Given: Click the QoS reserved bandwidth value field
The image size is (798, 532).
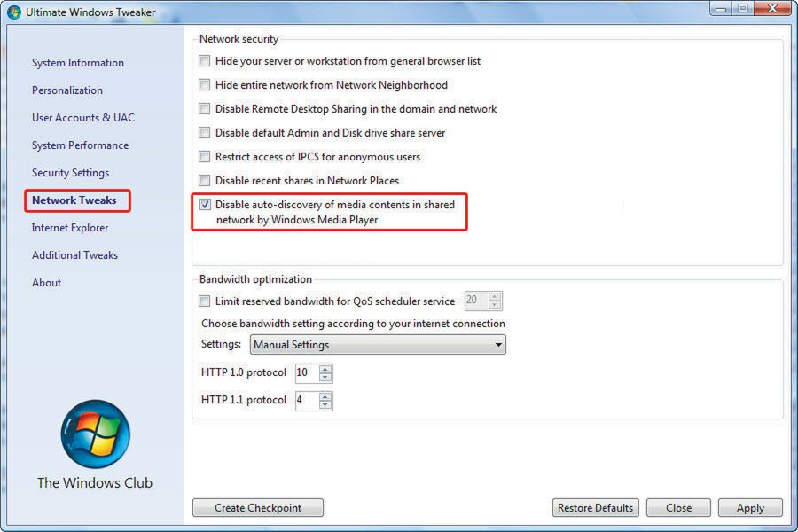Looking at the screenshot, I should (x=476, y=301).
